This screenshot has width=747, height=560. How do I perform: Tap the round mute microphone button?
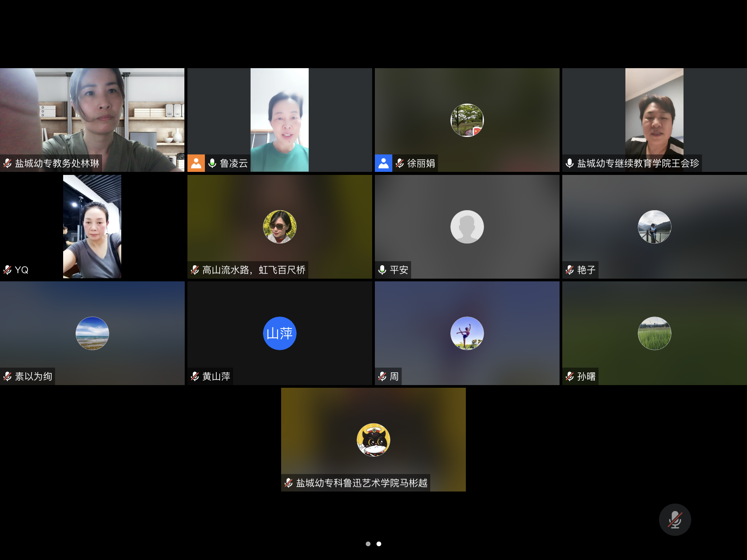pos(674,519)
